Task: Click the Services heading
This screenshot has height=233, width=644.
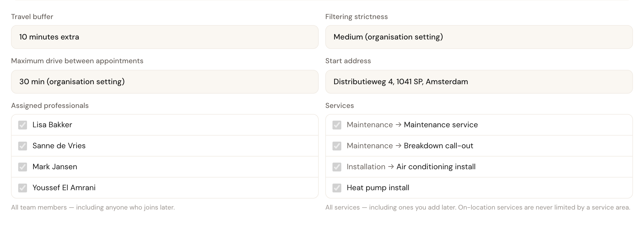Action: 340,105
